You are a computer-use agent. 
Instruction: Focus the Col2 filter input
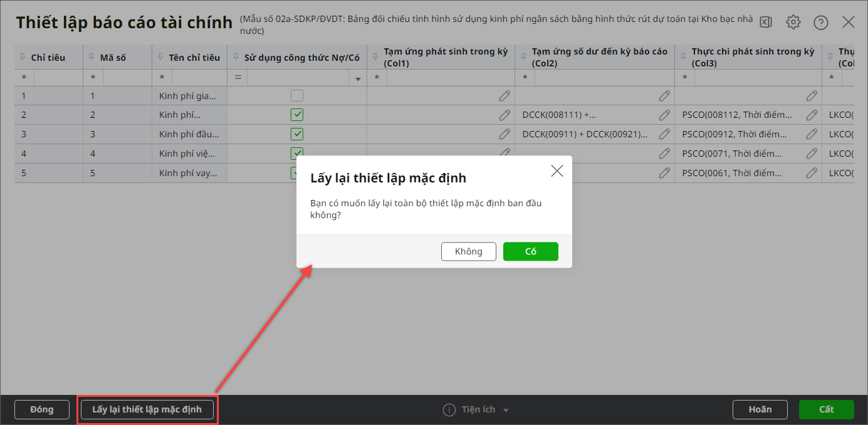click(604, 78)
